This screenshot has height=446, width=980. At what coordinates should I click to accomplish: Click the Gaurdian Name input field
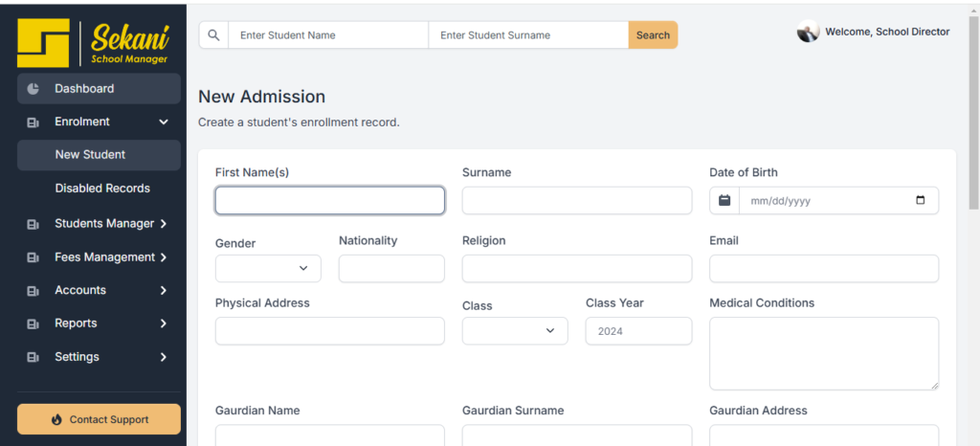(330, 435)
